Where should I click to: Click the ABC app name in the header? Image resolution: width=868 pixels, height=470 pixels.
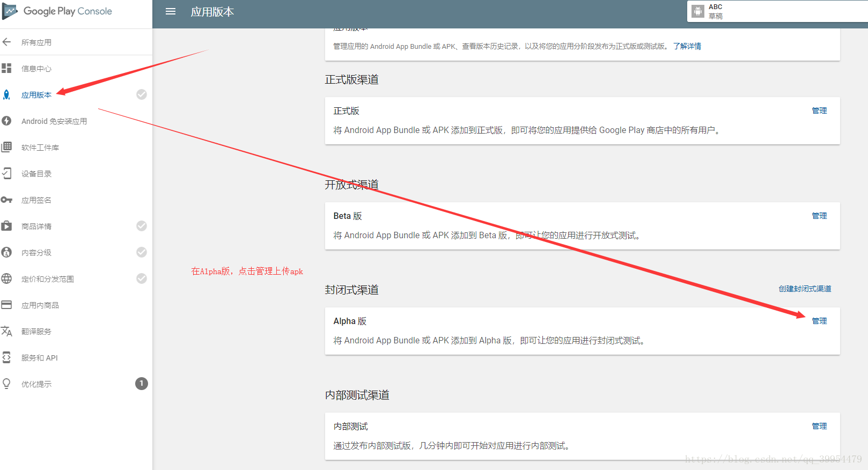715,7
